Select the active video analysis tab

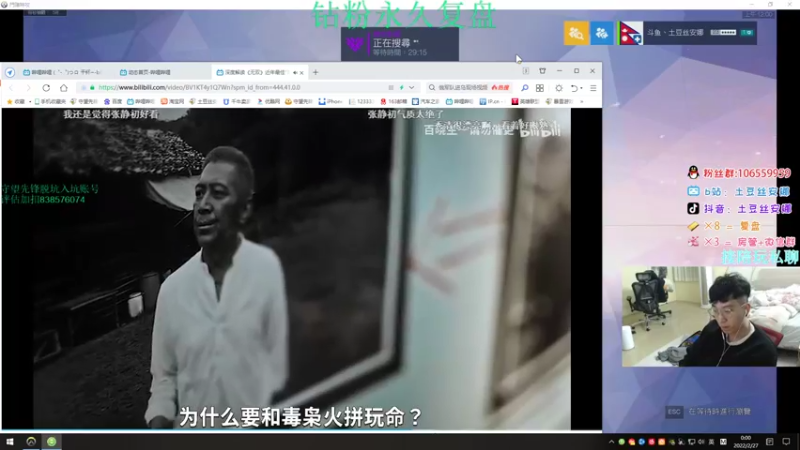pyautogui.click(x=259, y=72)
